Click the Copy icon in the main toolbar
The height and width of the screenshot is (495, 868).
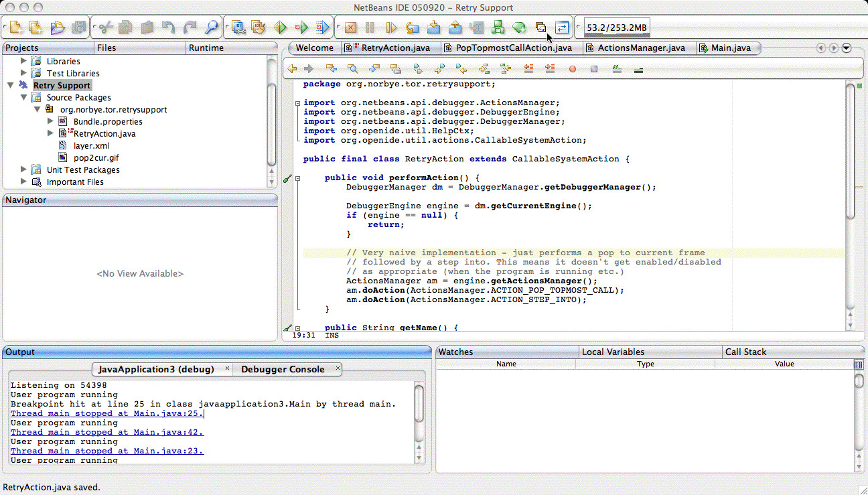click(125, 27)
